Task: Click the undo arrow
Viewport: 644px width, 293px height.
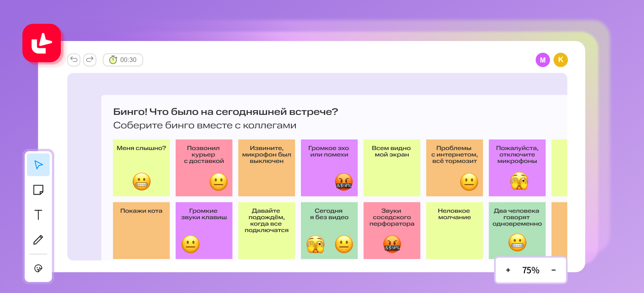Action: click(74, 60)
